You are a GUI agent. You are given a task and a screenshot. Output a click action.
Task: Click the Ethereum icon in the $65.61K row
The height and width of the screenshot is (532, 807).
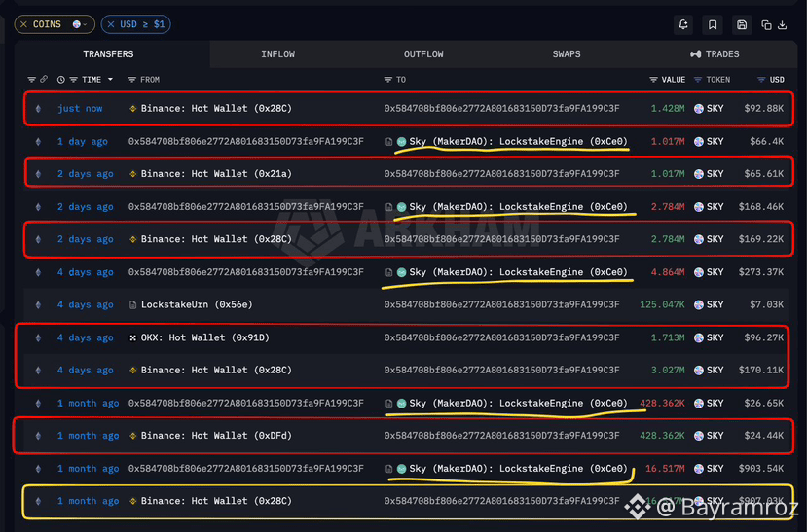coord(38,174)
